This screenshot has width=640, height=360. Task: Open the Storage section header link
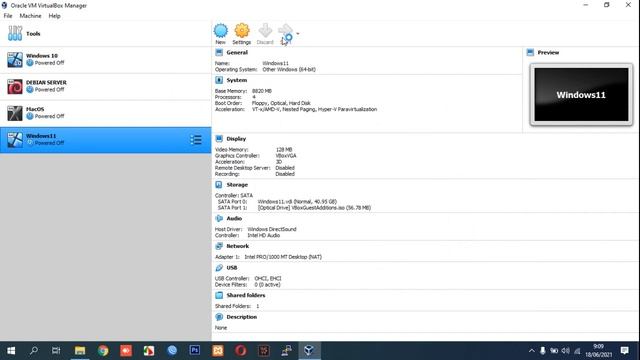237,185
